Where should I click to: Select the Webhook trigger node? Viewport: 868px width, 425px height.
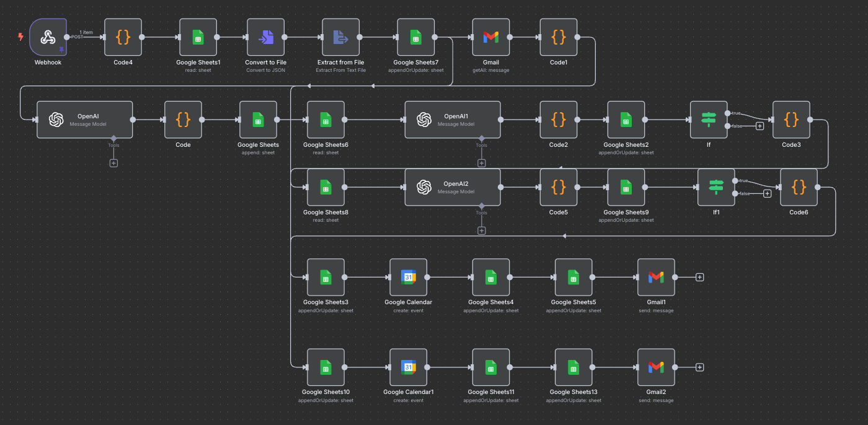48,37
